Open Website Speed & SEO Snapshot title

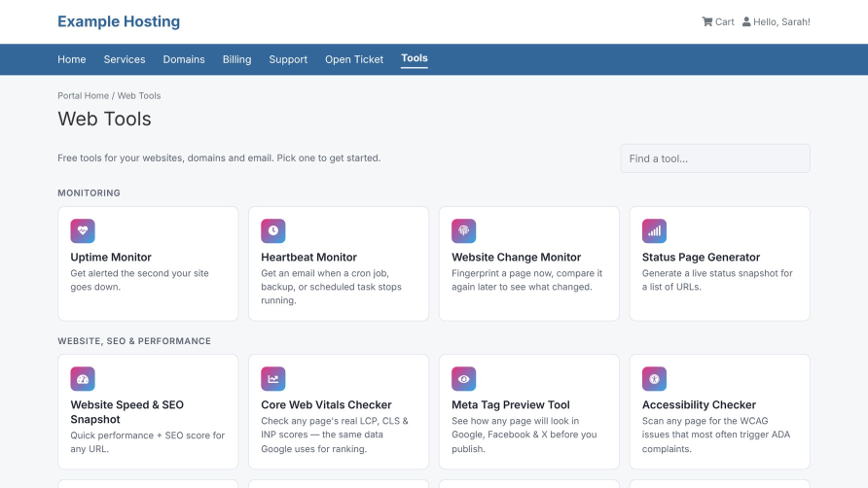pyautogui.click(x=127, y=411)
